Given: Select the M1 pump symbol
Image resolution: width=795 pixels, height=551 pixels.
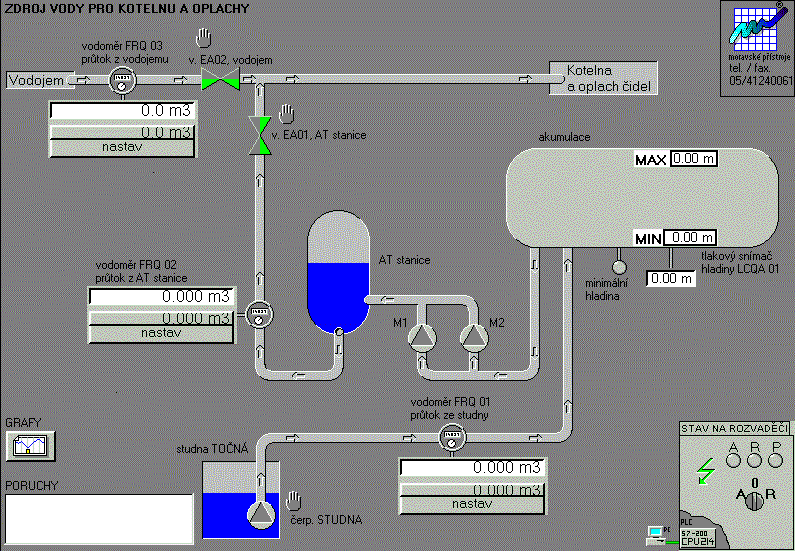Looking at the screenshot, I should [x=422, y=337].
